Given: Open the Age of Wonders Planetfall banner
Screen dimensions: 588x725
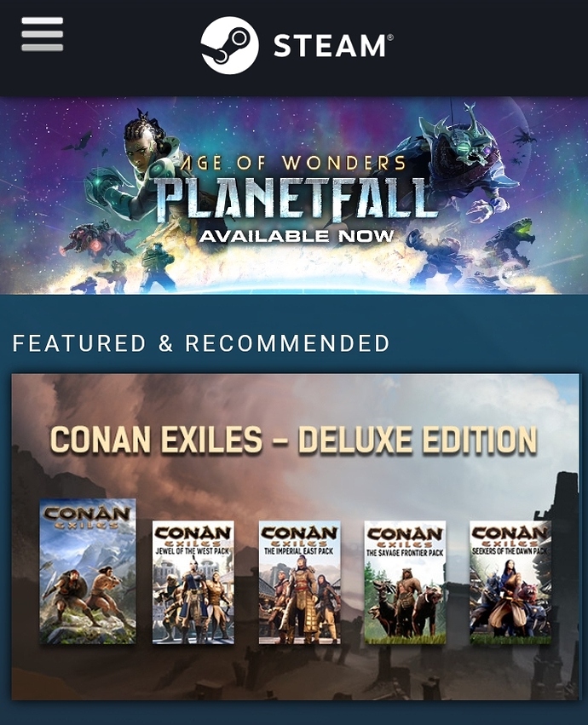Looking at the screenshot, I should [294, 195].
